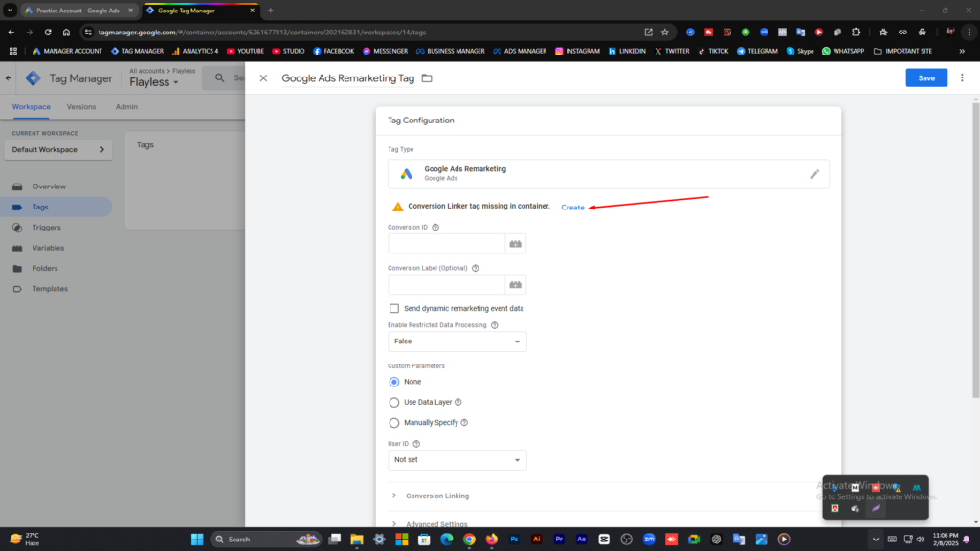The width and height of the screenshot is (980, 551).
Task: Select Use Data Layer option
Action: coord(394,403)
